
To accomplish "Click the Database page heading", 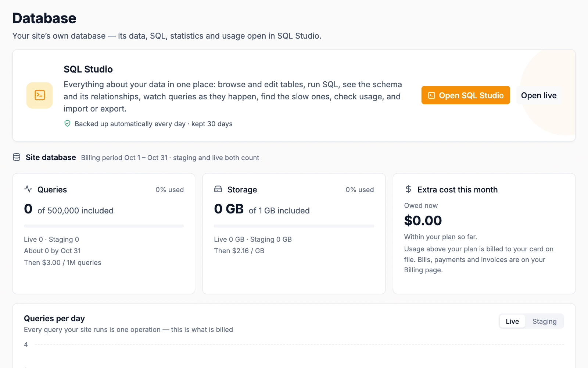I will [44, 18].
